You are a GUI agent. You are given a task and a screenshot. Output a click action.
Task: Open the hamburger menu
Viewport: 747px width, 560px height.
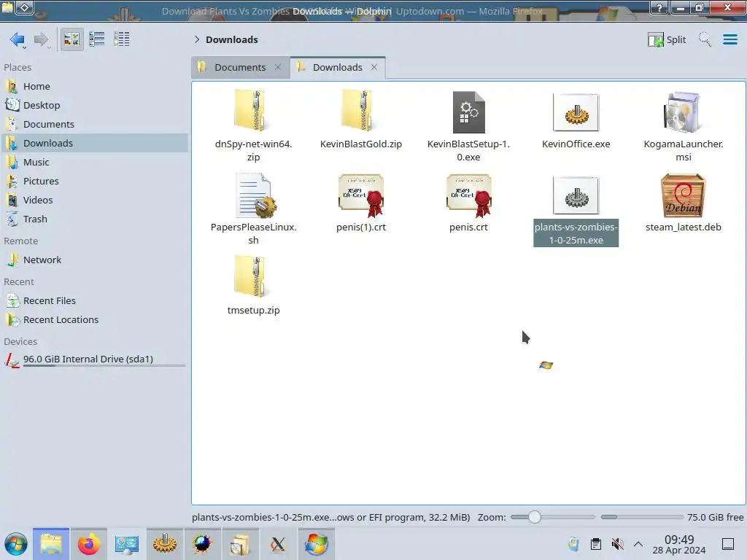[729, 39]
